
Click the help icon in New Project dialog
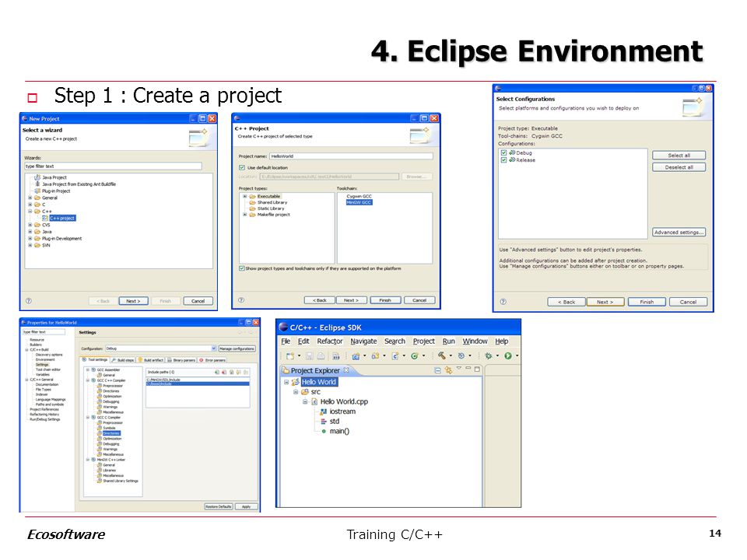(x=29, y=300)
